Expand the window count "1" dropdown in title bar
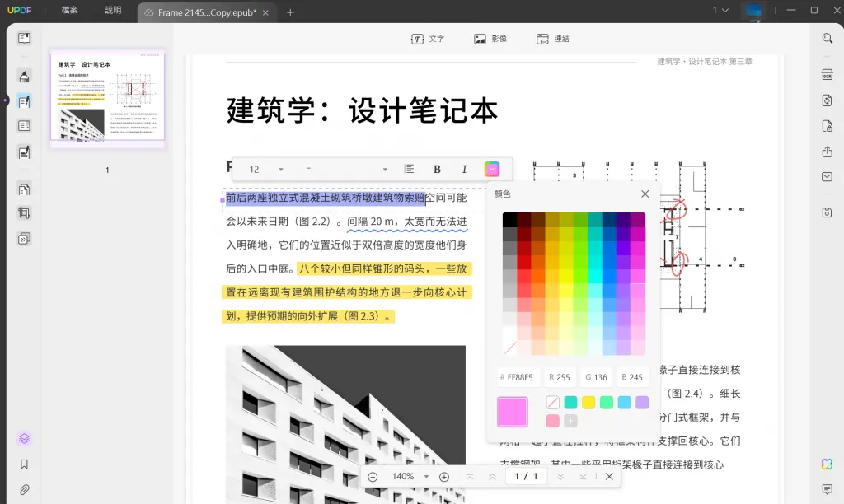844x504 pixels. 720,10
